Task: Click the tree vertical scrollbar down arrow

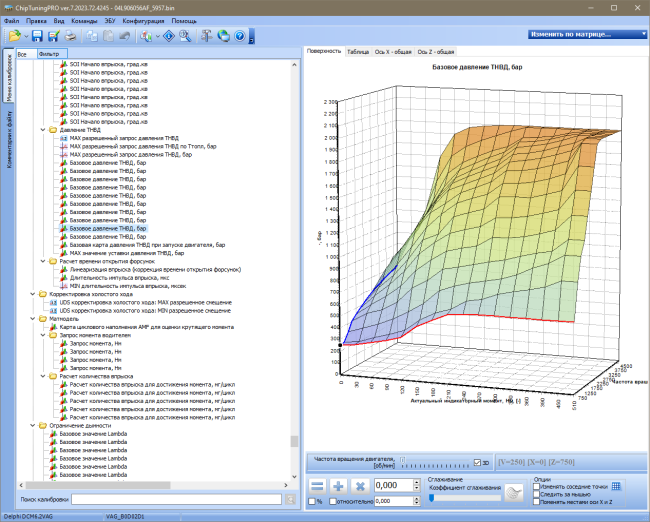Action: (x=294, y=477)
